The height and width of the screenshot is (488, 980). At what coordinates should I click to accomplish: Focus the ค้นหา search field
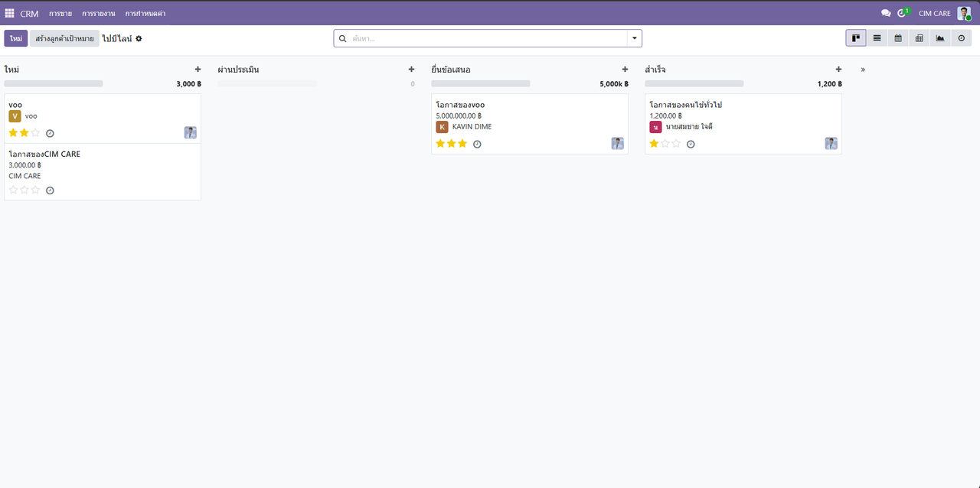coord(488,38)
